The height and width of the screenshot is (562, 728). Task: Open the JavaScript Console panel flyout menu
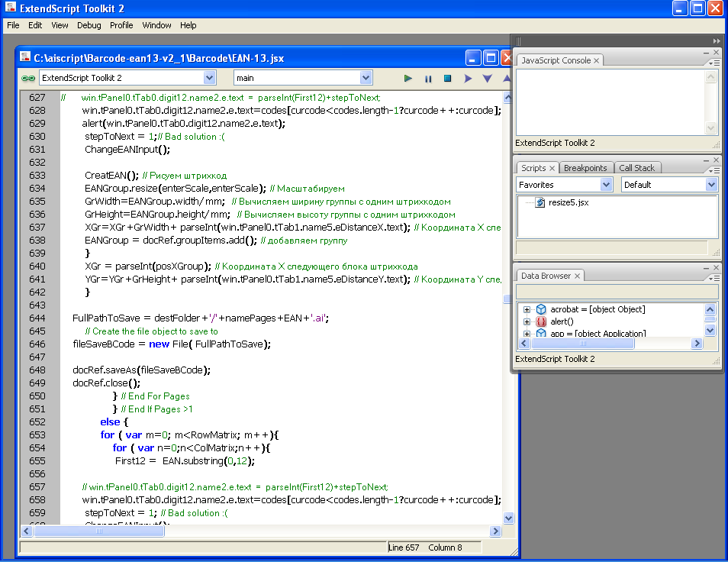(x=714, y=63)
